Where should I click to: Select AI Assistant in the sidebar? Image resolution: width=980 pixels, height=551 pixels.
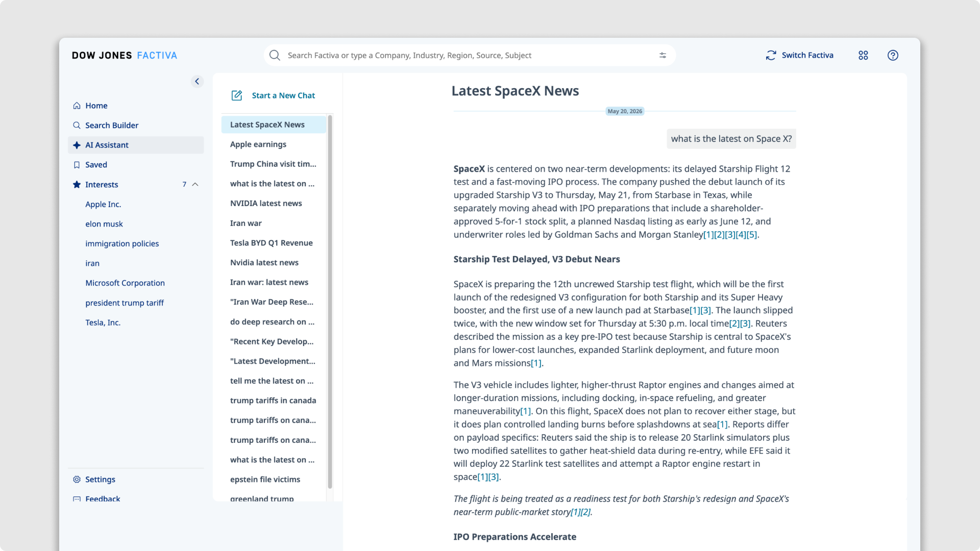136,145
